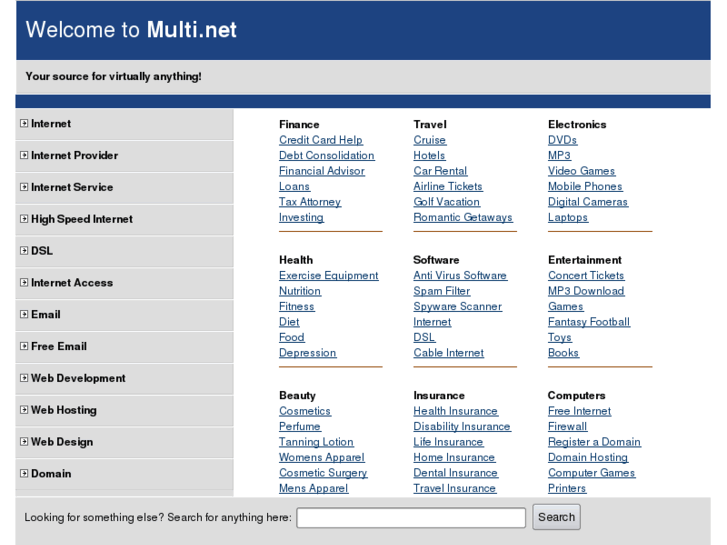Open the Financial Advisor link
This screenshot has height=545, width=727.
(x=322, y=171)
